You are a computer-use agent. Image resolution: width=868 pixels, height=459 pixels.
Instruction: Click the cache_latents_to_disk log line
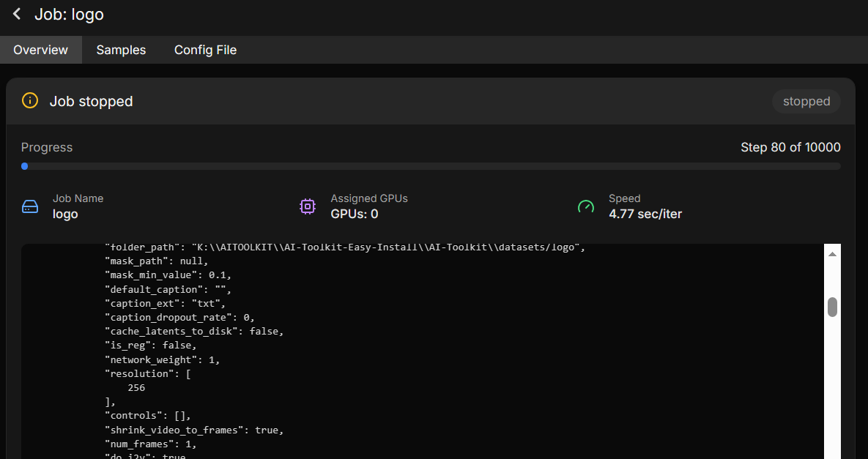click(194, 331)
